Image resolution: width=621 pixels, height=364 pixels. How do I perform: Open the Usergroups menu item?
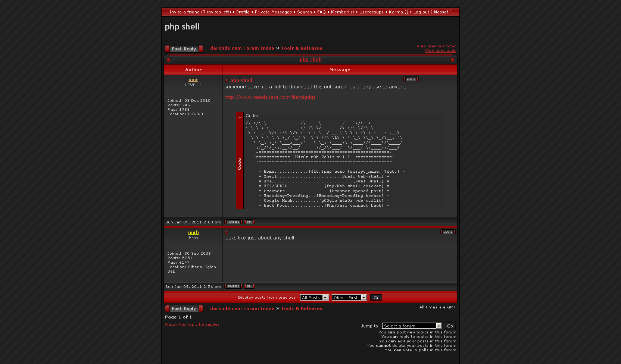(371, 12)
